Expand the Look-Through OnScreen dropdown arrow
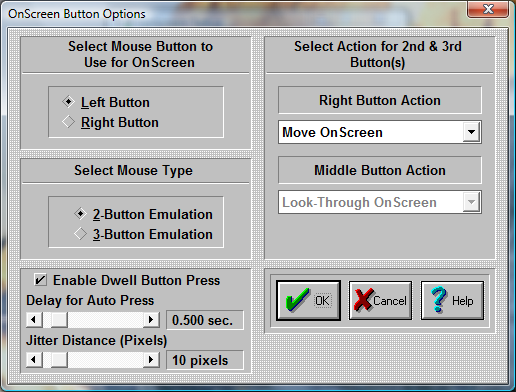This screenshot has width=516, height=392. [x=471, y=202]
